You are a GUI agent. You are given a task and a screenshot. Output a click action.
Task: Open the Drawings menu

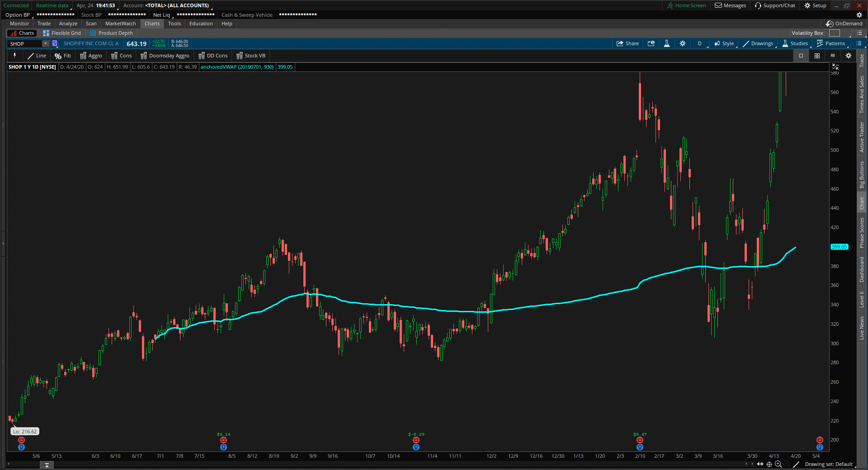tap(758, 43)
